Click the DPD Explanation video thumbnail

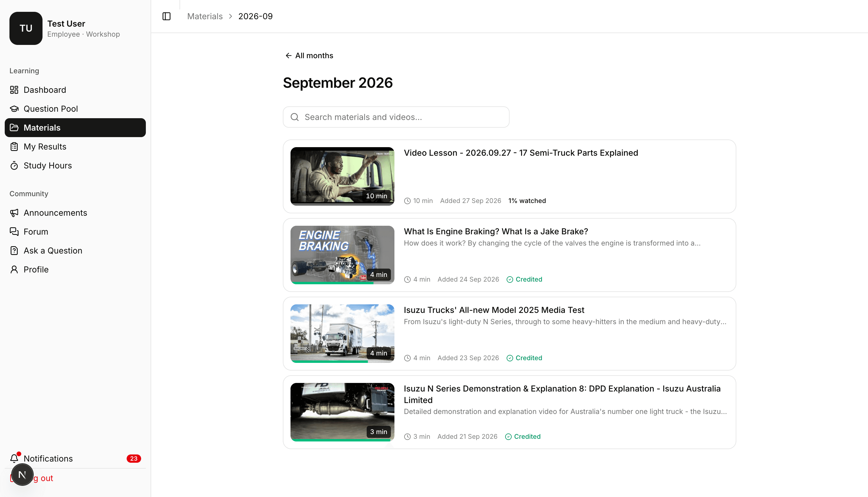342,412
